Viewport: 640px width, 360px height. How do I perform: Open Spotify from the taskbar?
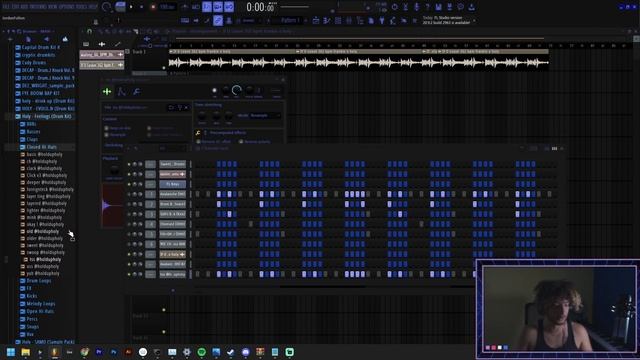[x=202, y=352]
